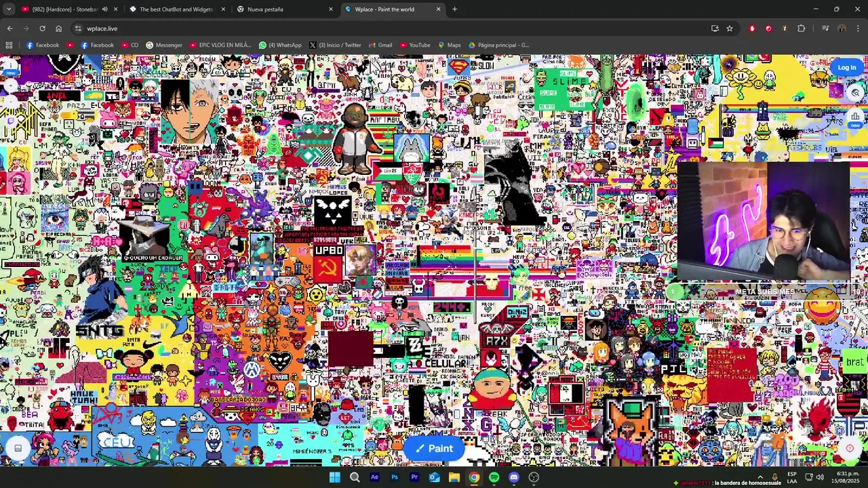Close the Wplace - Paint the world tab

(438, 9)
